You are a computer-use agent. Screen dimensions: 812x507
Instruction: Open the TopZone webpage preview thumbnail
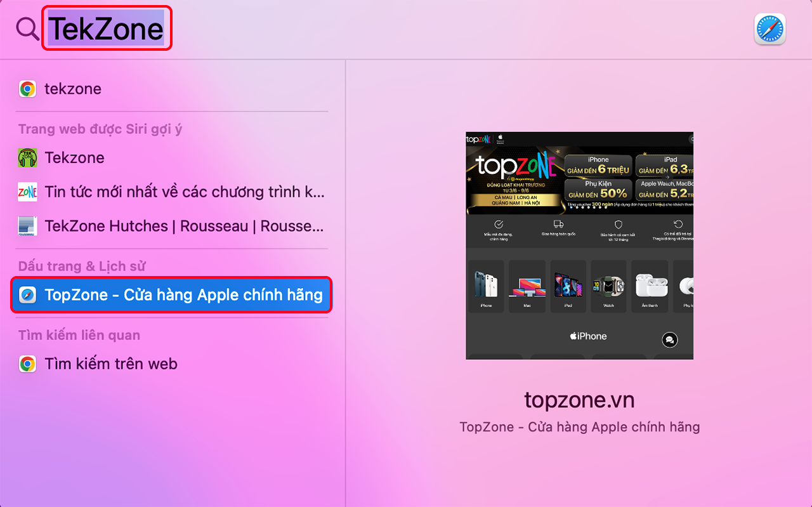579,246
